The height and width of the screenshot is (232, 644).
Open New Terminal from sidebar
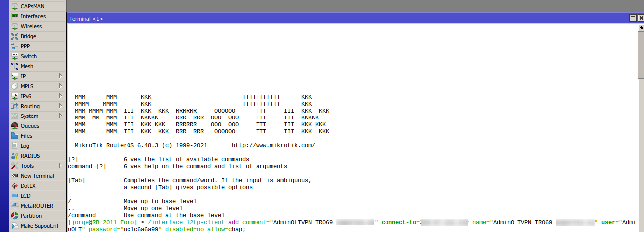(37, 176)
